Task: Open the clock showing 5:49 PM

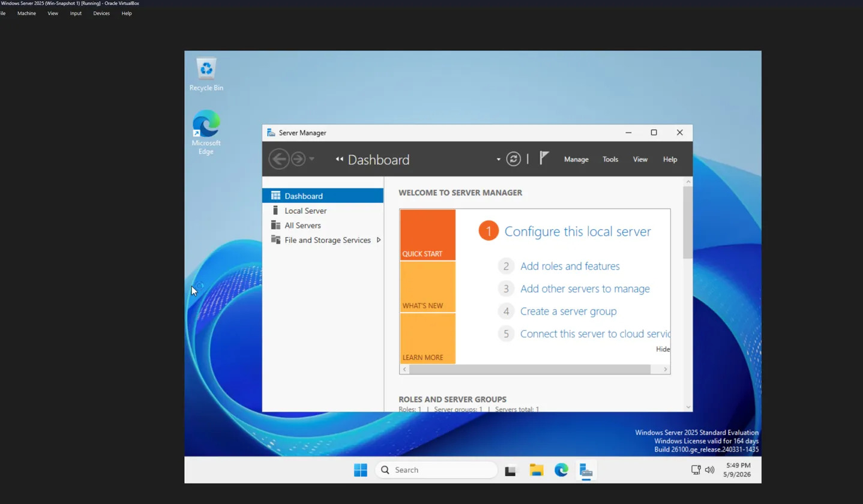Action: (x=738, y=470)
